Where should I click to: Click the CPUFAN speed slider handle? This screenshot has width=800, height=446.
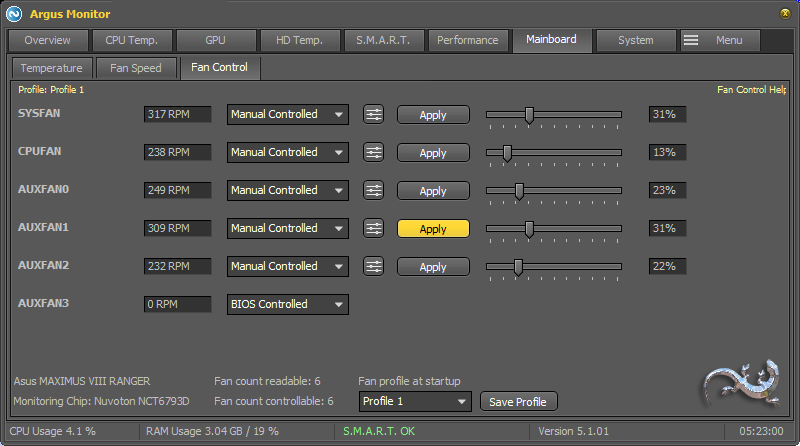[507, 153]
